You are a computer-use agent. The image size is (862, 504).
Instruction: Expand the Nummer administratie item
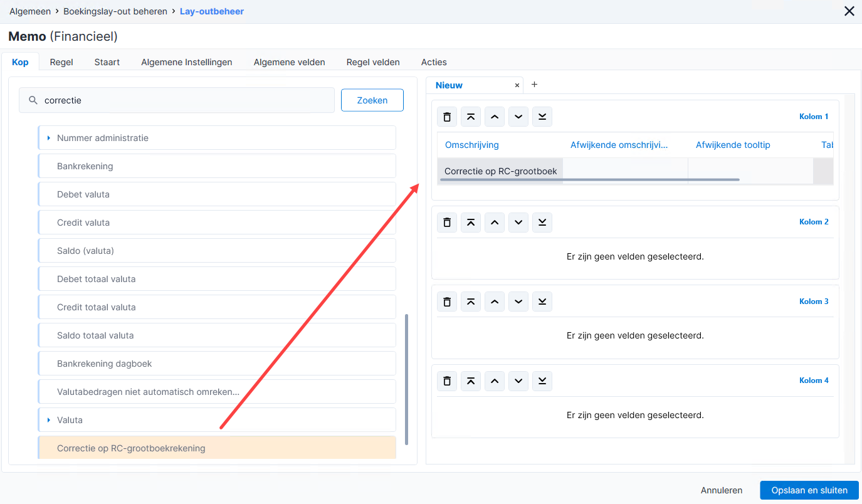(x=49, y=138)
